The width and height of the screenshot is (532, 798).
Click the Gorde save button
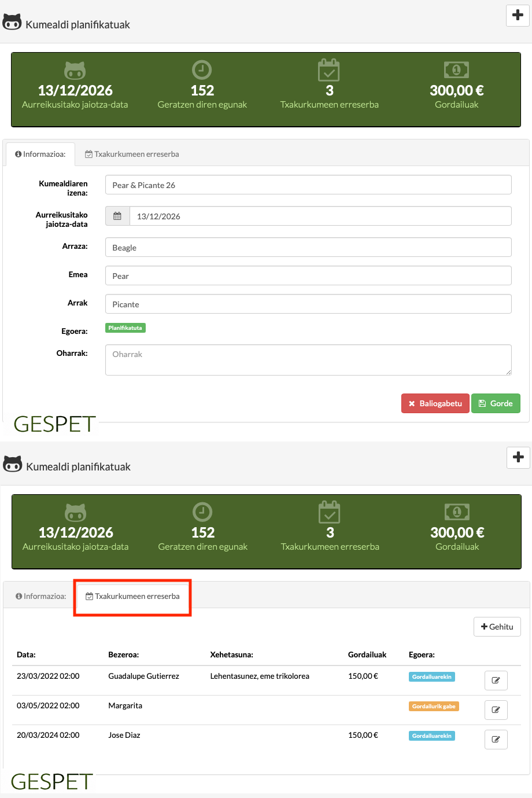496,403
